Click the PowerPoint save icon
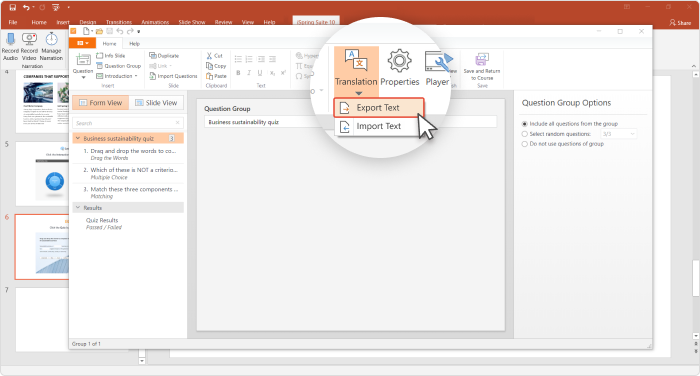The height and width of the screenshot is (376, 700). pyautogui.click(x=12, y=7)
